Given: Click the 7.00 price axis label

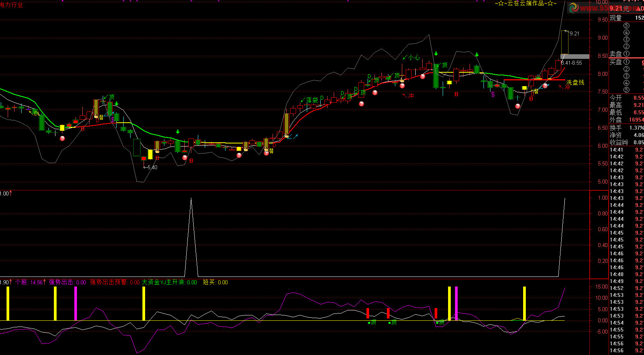Looking at the screenshot, I should (x=603, y=110).
